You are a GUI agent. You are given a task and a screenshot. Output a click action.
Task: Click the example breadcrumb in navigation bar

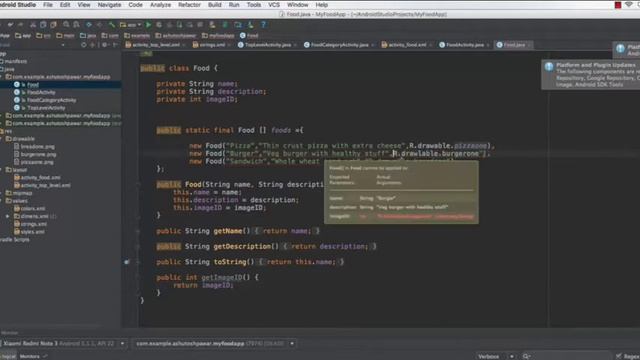[137, 36]
